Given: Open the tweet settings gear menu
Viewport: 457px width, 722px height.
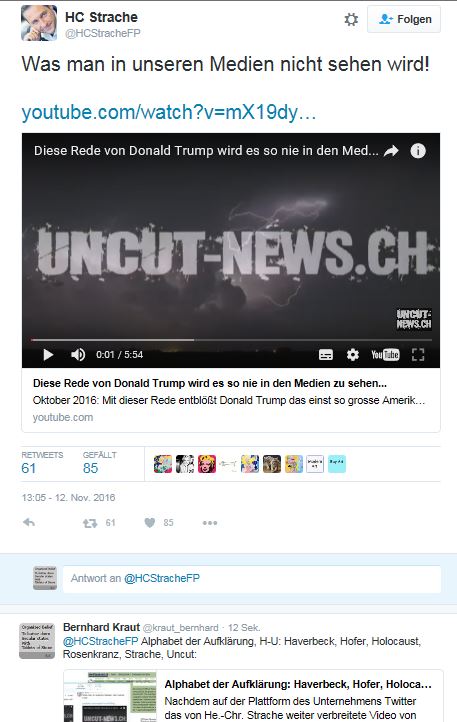Looking at the screenshot, I should [x=351, y=19].
